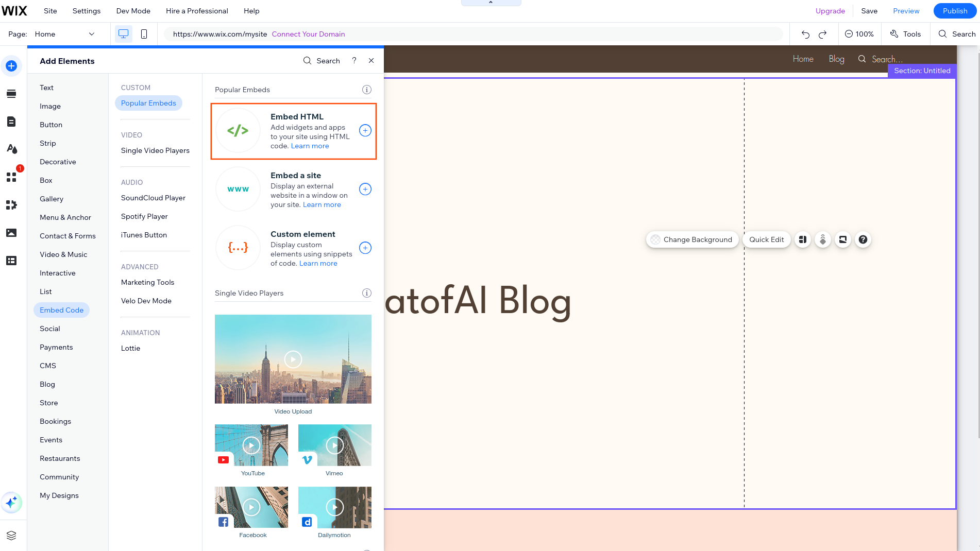Viewport: 980px width, 551px height.
Task: Click the Vimeo video player thumbnail
Action: pos(335,445)
